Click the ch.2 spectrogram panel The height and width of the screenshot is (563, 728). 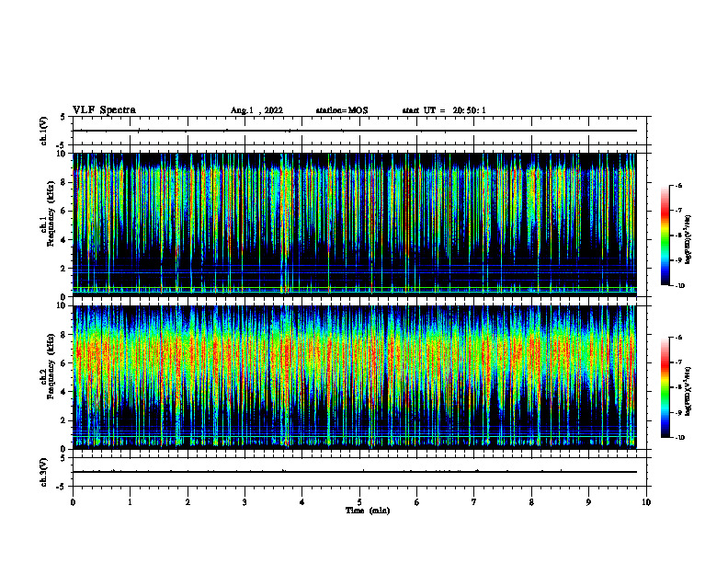(354, 377)
